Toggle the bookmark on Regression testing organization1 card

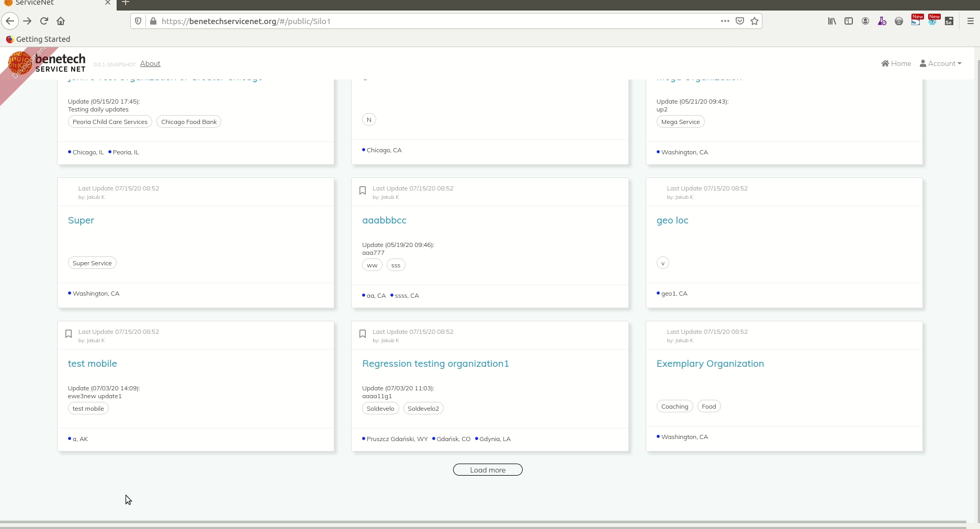(363, 334)
